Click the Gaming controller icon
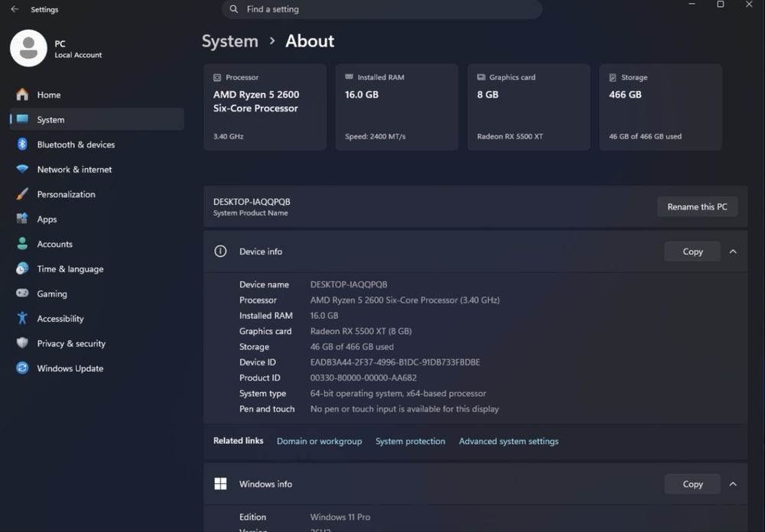This screenshot has height=532, width=765. 22,293
